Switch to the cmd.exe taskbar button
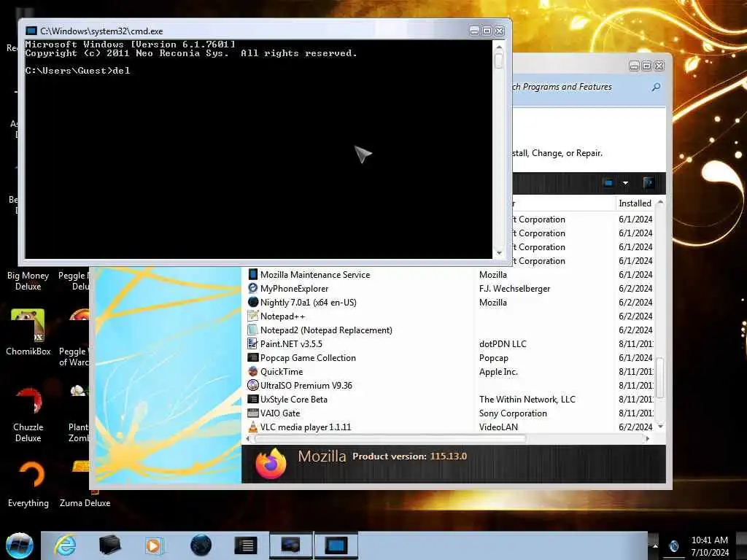Image resolution: width=747 pixels, height=560 pixels. 336,545
